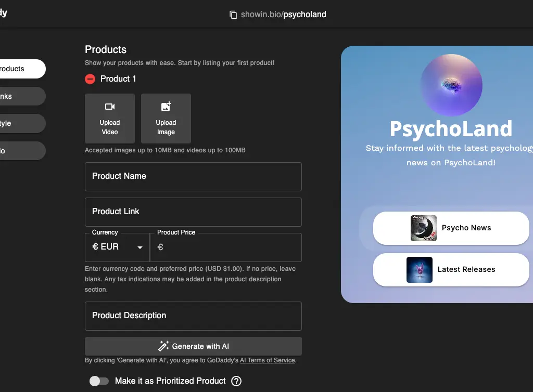Click into the Product Link field
Image resolution: width=533 pixels, height=392 pixels.
[x=193, y=212]
